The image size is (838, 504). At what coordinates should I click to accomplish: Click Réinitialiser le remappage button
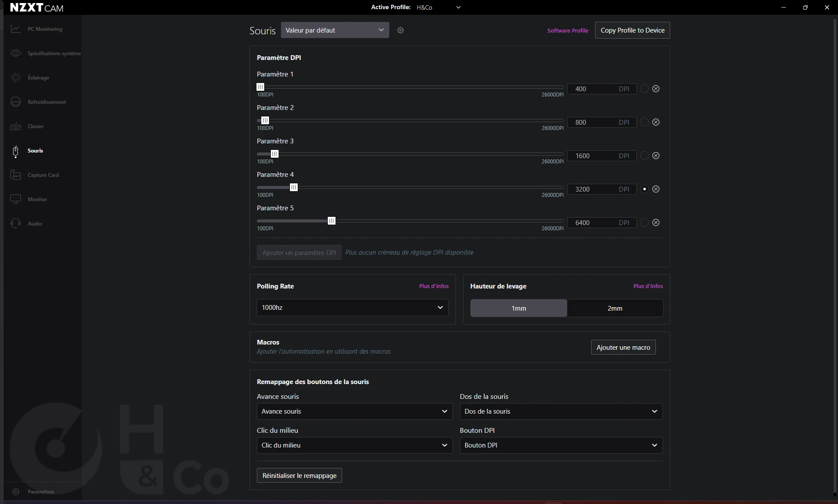(299, 475)
